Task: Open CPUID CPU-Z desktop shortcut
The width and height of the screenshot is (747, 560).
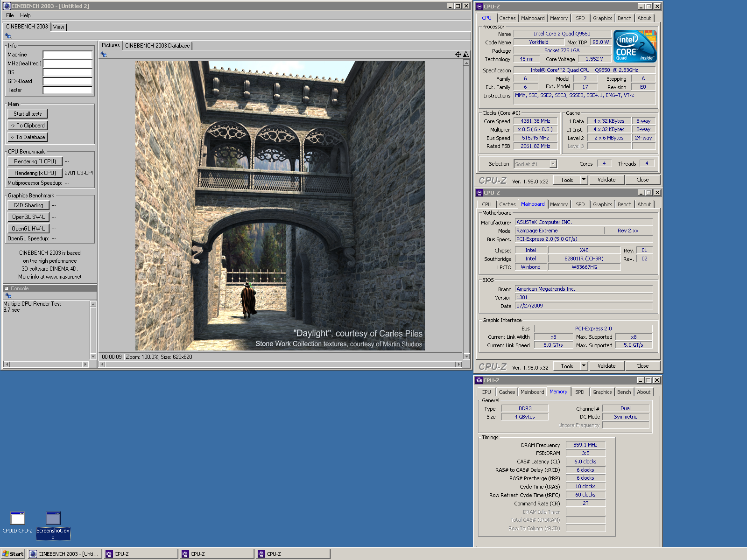Action: (18, 523)
